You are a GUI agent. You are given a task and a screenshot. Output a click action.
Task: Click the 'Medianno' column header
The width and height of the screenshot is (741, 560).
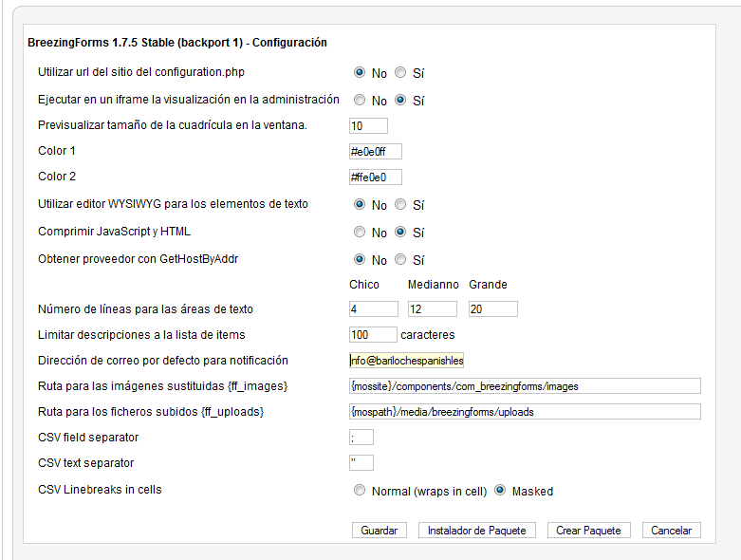434,285
